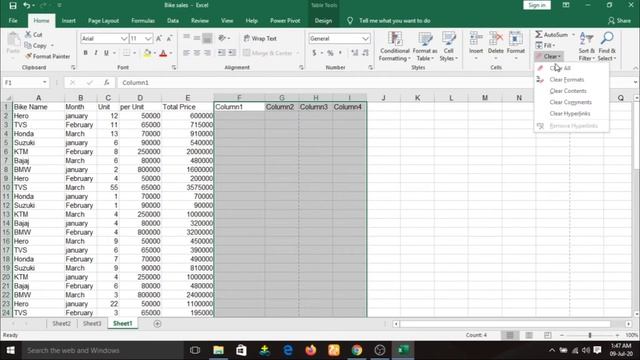The image size is (640, 360).
Task: Click the Insert Function fx icon
Action: pyautogui.click(x=107, y=82)
